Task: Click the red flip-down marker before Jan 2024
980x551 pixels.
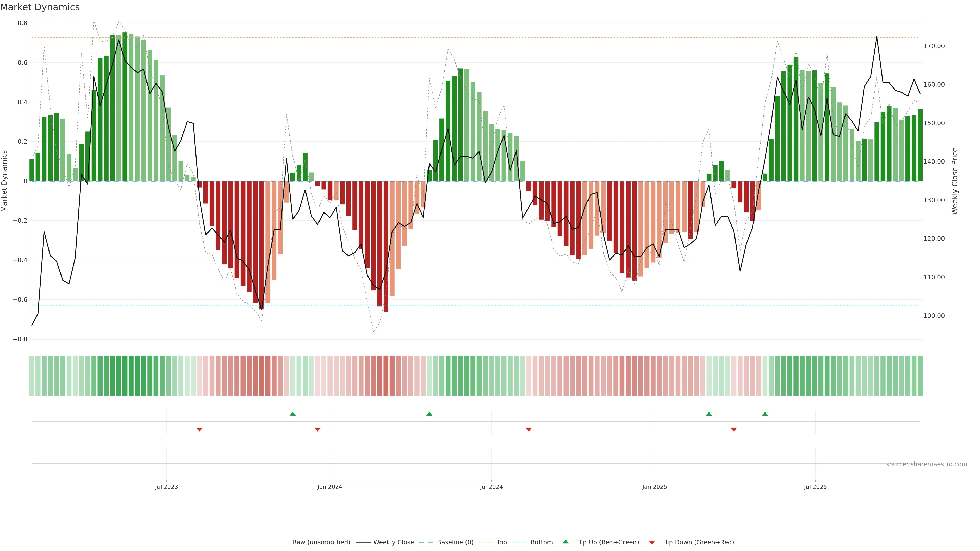Action: (x=317, y=429)
